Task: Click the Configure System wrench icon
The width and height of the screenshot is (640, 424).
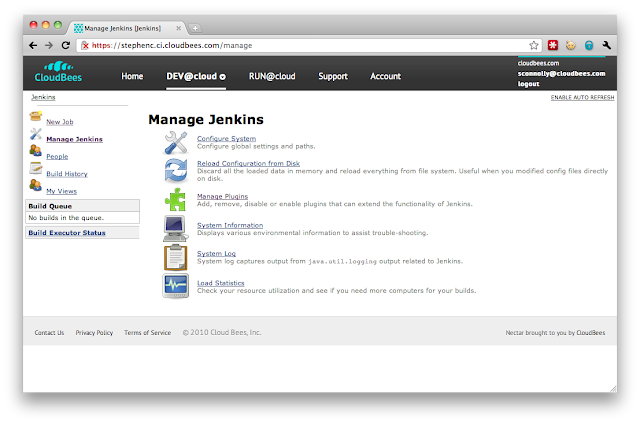Action: click(176, 142)
